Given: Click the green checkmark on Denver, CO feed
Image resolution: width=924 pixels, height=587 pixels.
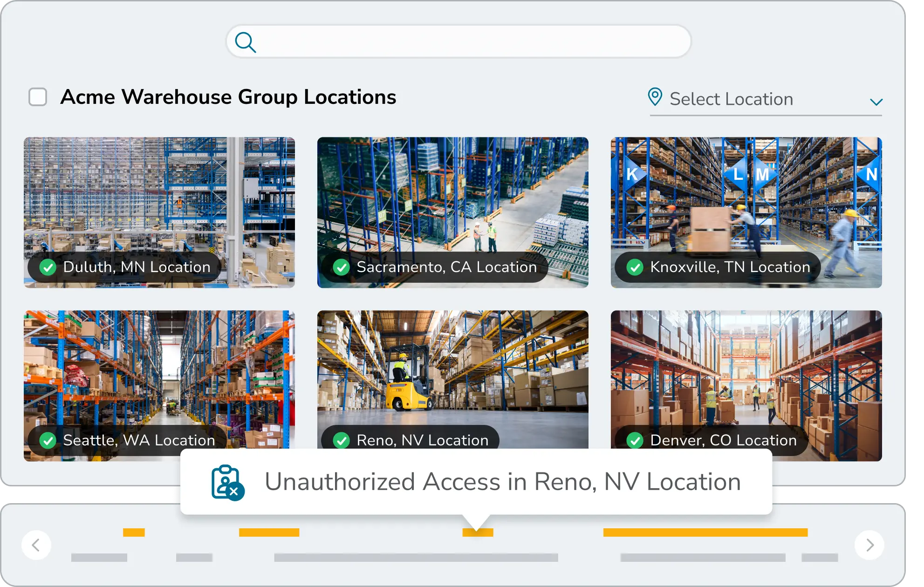Looking at the screenshot, I should (x=636, y=439).
